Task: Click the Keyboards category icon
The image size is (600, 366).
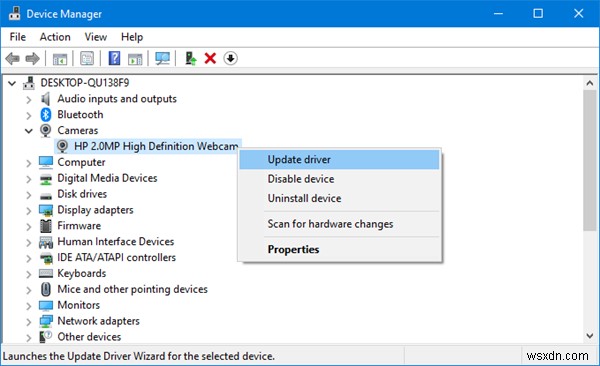Action: point(46,274)
